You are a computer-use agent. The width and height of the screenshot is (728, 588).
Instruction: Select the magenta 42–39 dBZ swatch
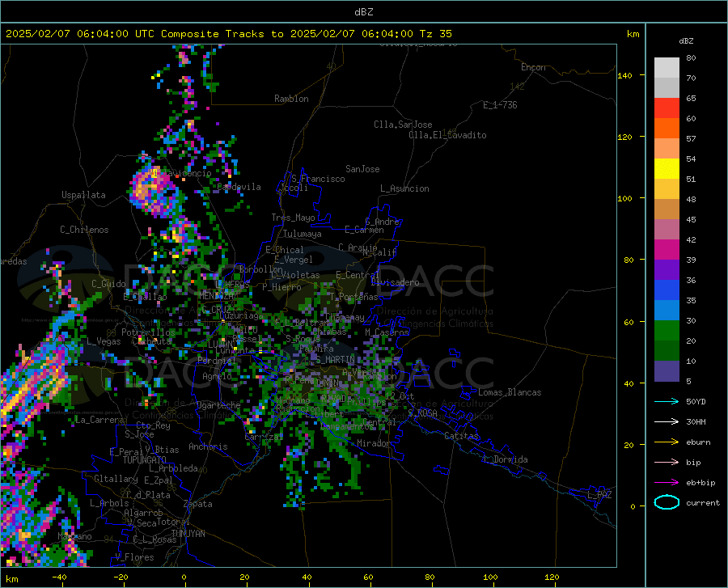coord(667,250)
